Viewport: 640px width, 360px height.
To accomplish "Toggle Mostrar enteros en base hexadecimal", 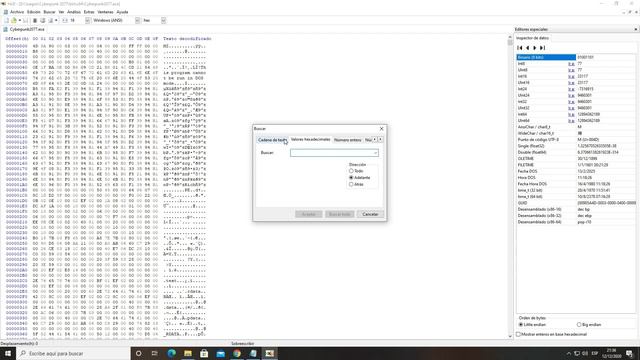I will click(x=551, y=334).
